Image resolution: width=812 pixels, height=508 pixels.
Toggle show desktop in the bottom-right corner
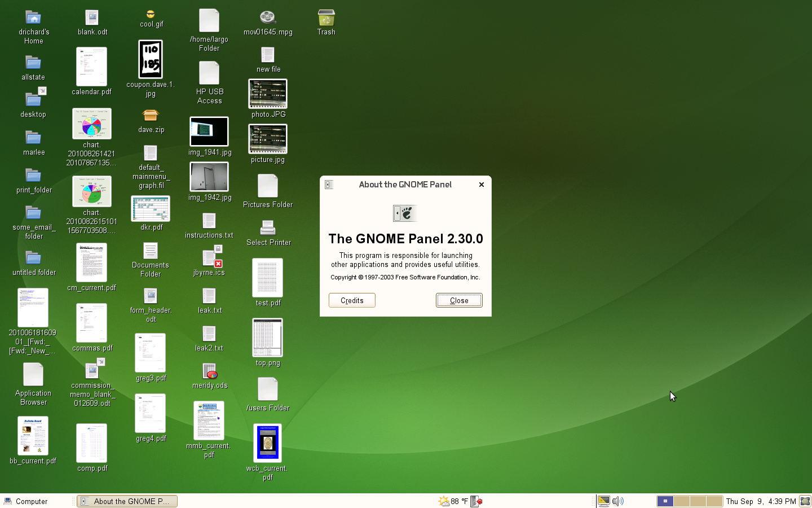pyautogui.click(x=805, y=501)
